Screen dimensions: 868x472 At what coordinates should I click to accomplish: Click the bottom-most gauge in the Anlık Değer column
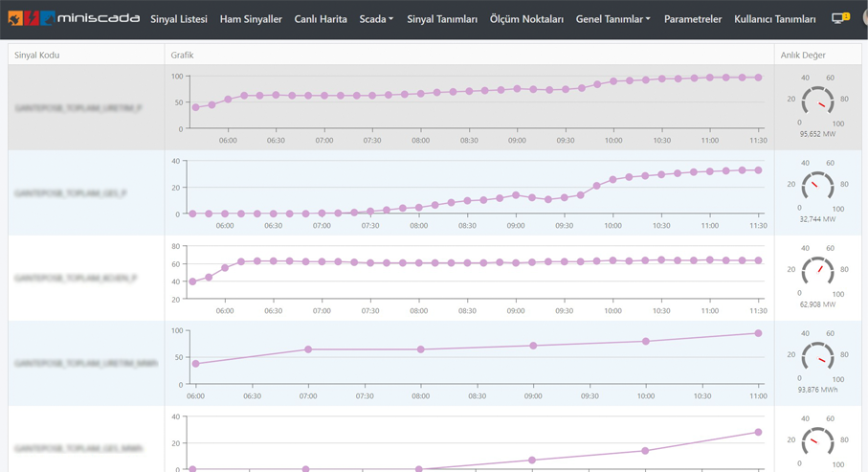[817, 441]
